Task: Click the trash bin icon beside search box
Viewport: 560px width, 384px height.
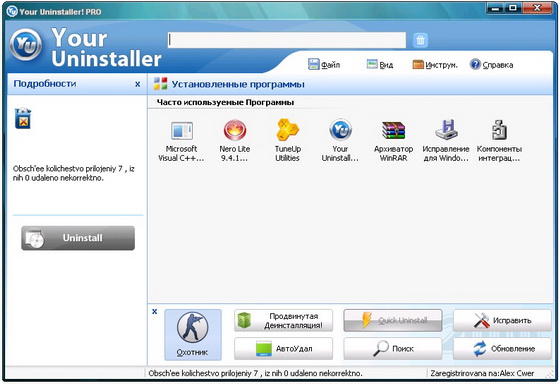Action: (420, 40)
